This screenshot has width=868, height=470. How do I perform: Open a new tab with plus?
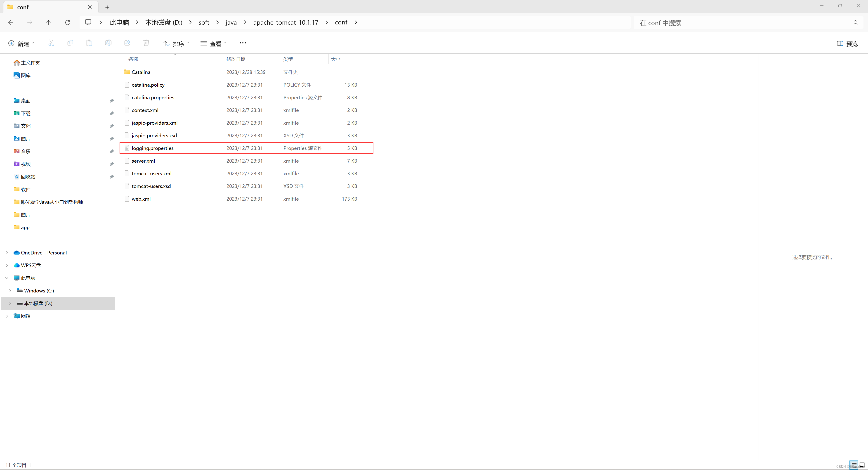pyautogui.click(x=107, y=7)
